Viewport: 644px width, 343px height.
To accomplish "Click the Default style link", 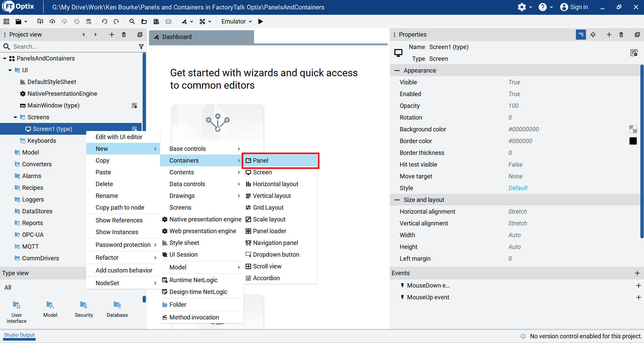I will (518, 188).
